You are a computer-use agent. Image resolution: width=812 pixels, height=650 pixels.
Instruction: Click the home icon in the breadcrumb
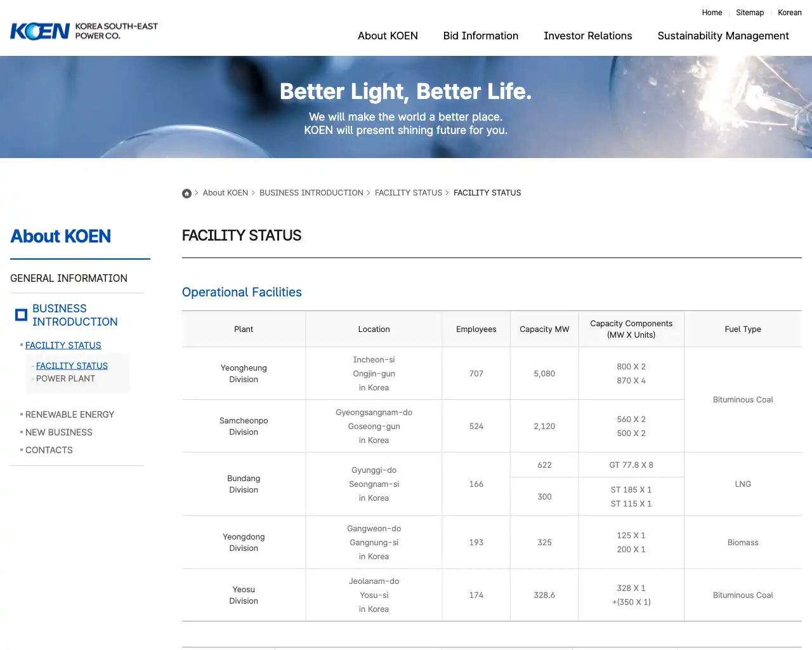(x=187, y=193)
